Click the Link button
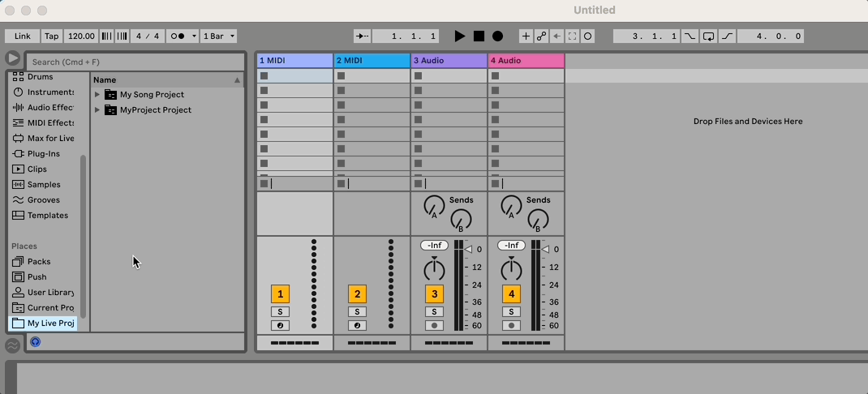Viewport: 868px width, 394px height. [x=22, y=36]
